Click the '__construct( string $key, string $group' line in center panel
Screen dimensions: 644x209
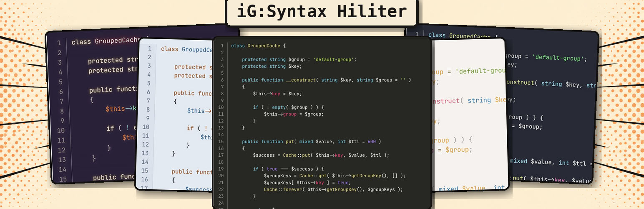click(x=327, y=80)
